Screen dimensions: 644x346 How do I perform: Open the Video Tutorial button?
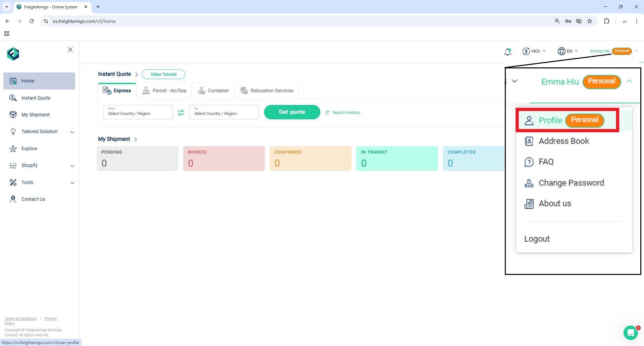click(x=163, y=74)
